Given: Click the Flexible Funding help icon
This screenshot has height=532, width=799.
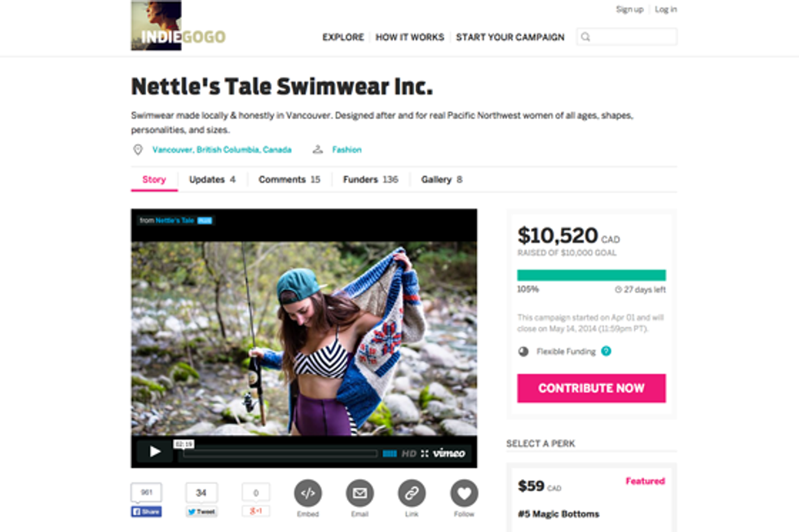Looking at the screenshot, I should 606,351.
